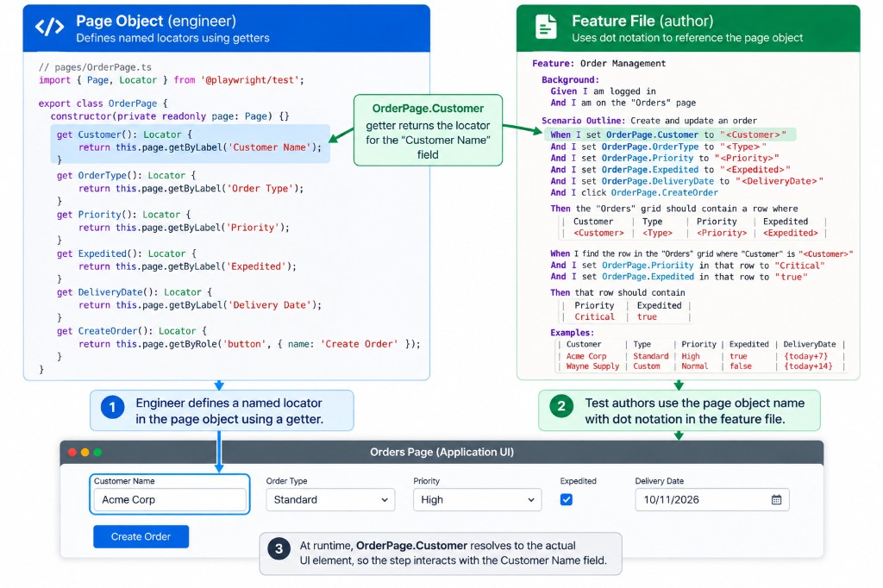Click the "Wayne Supply" cell in Examples table
Image resolution: width=883 pixels, height=588 pixels.
point(592,366)
